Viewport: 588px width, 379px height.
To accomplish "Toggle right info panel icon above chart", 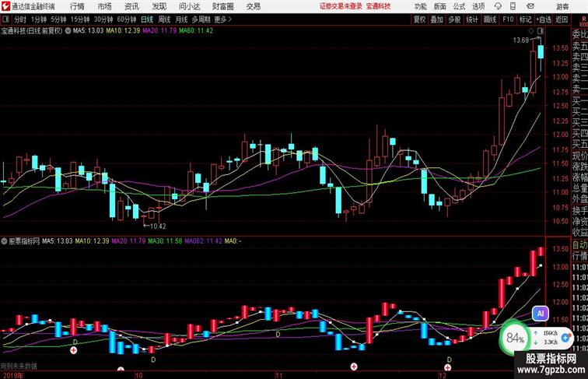I will (x=541, y=31).
